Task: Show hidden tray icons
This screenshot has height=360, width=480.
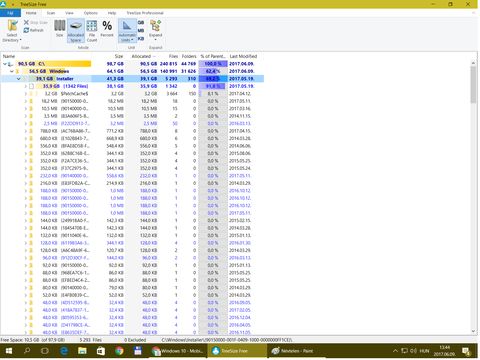Action: pyautogui.click(x=395, y=351)
